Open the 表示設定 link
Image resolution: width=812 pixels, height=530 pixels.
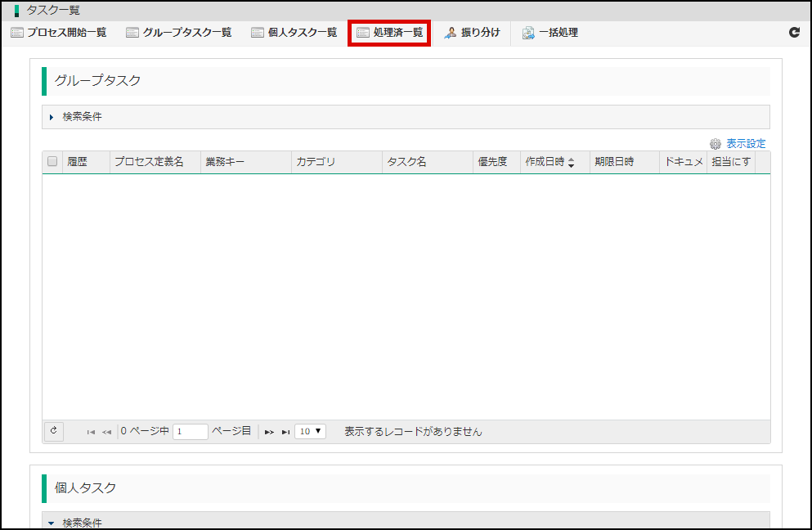tap(746, 144)
